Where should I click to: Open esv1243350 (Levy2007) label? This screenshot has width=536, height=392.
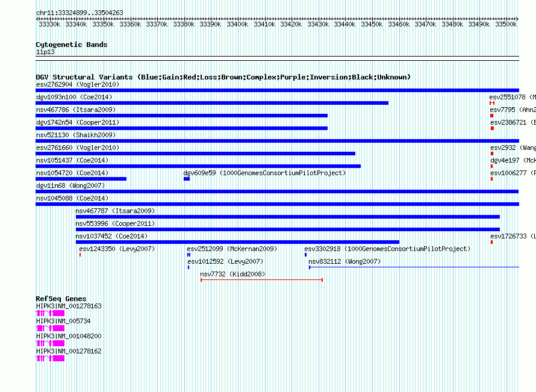click(x=117, y=249)
